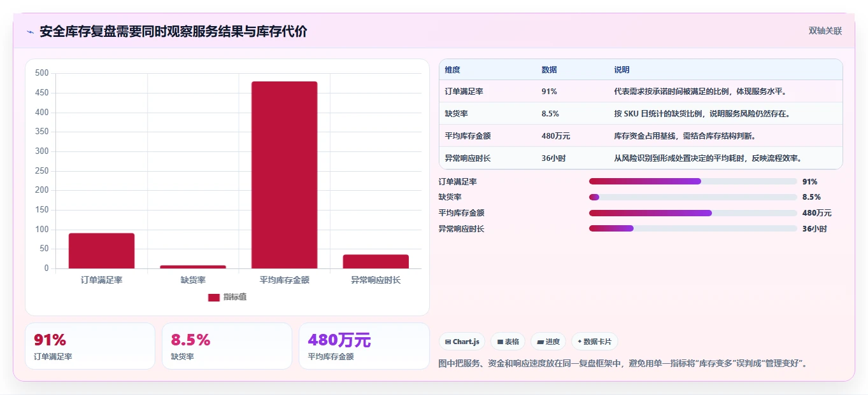
Task: Click the 表格 tag chip
Action: [x=508, y=342]
